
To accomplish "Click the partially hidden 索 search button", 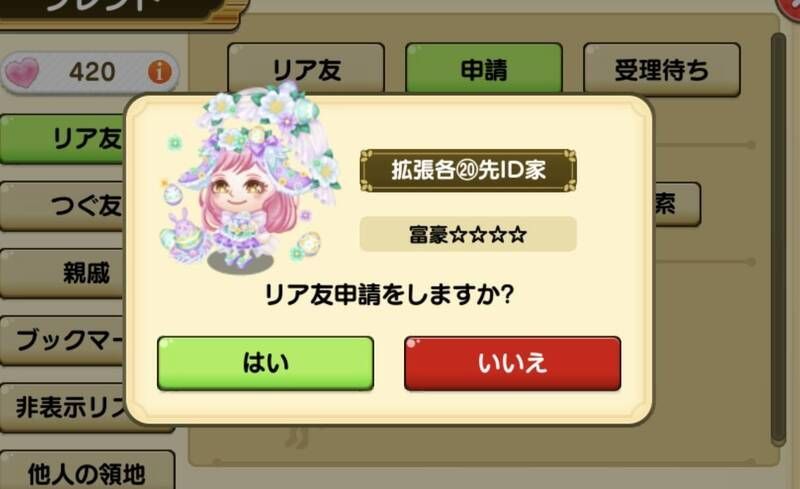I will [676, 204].
